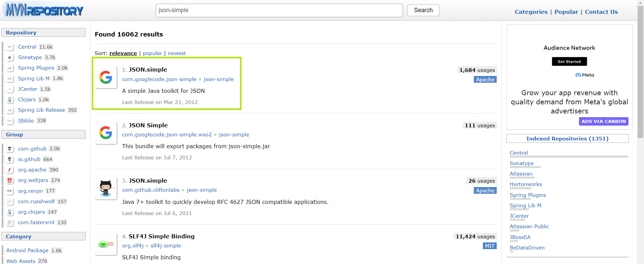Click the search input field containing json-simple
This screenshot has width=644, height=264.
point(279,10)
